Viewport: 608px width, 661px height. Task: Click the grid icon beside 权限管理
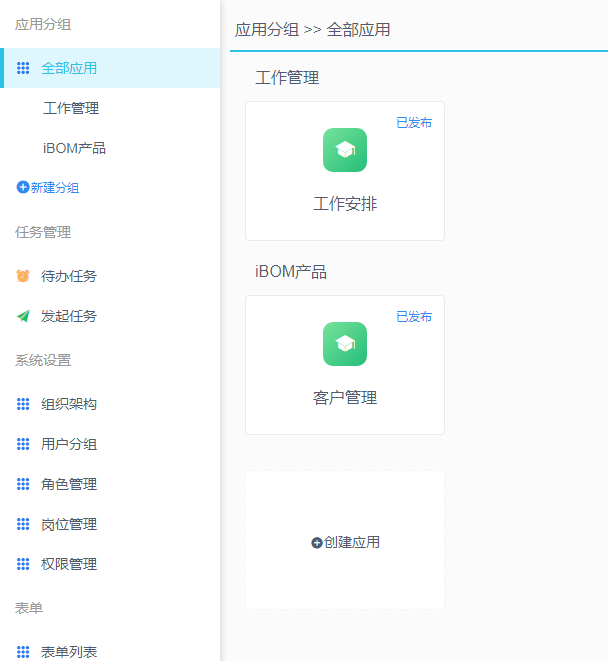[23, 564]
